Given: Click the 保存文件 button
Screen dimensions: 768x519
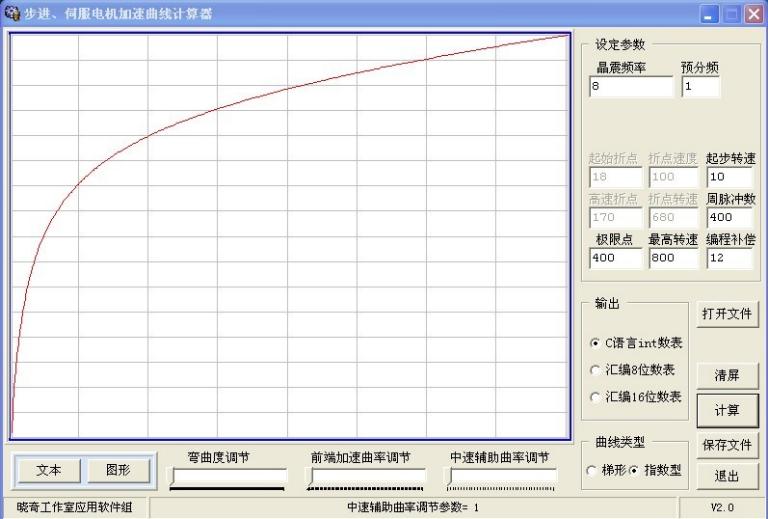Looking at the screenshot, I should click(x=727, y=445).
